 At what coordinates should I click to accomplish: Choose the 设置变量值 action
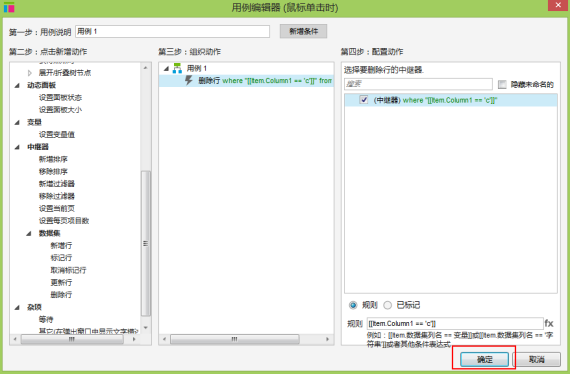(x=57, y=134)
